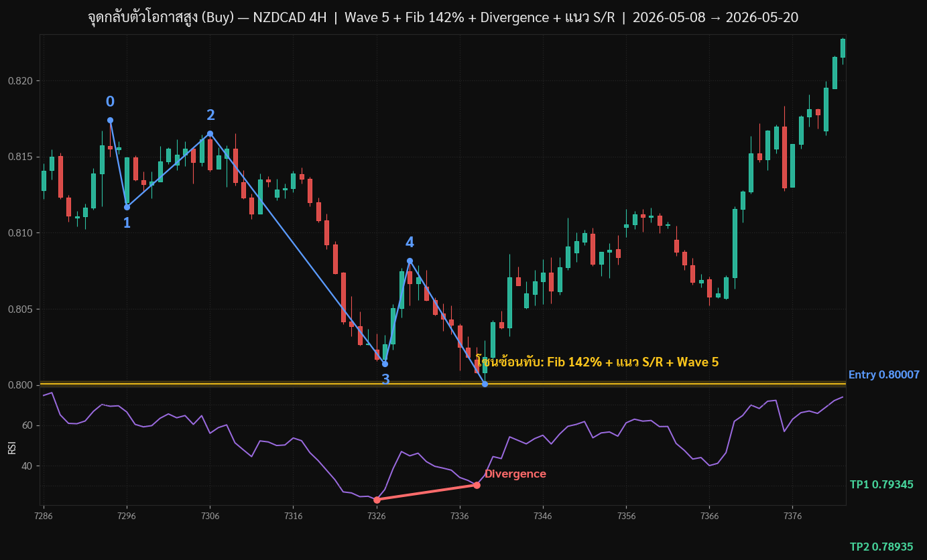
Task: Click the x-axis tick 7316
Action: (x=293, y=516)
